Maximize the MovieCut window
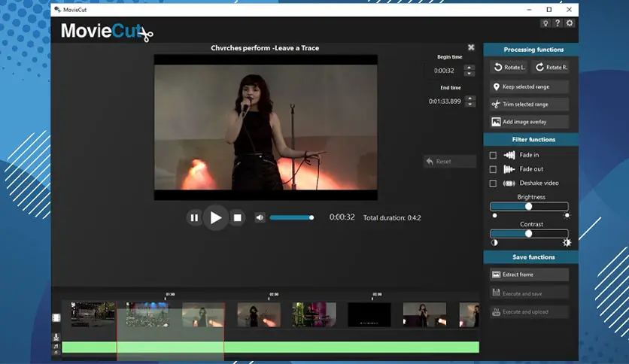The image size is (629, 364). [x=549, y=10]
